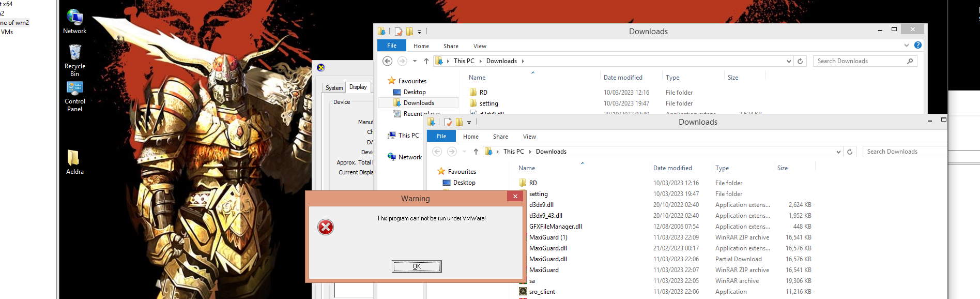This screenshot has width=980, height=299.
Task: Open the Control Panel desktop shortcut
Action: (74, 97)
